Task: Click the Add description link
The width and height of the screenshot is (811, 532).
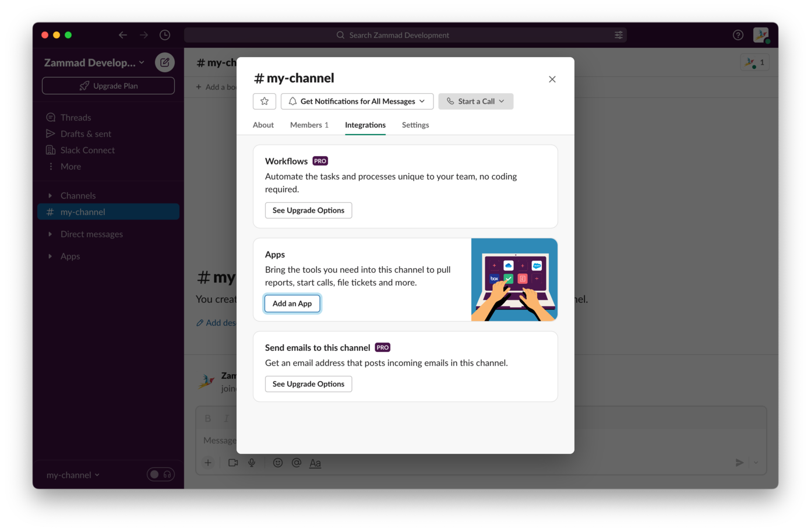Action: 216,323
